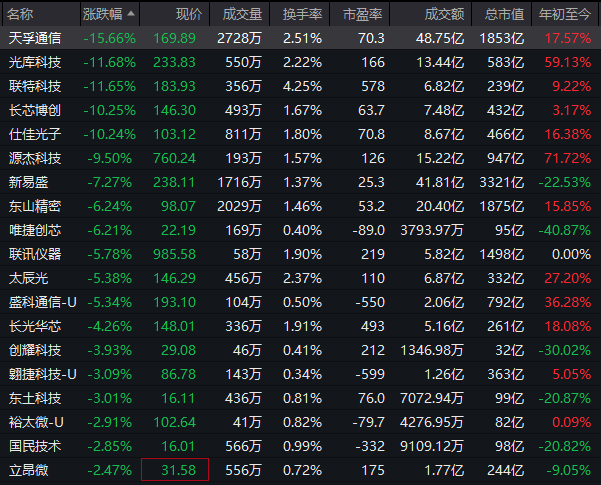The height and width of the screenshot is (485, 601).
Task: Select the 国民技术 row
Action: tap(300, 446)
